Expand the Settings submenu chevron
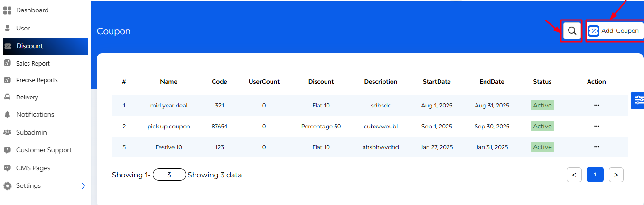 (84, 186)
